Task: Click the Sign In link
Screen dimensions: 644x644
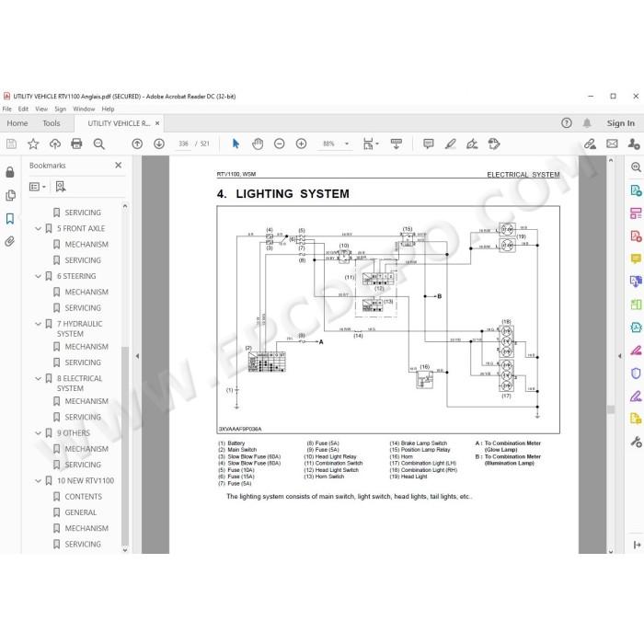Action: point(621,123)
